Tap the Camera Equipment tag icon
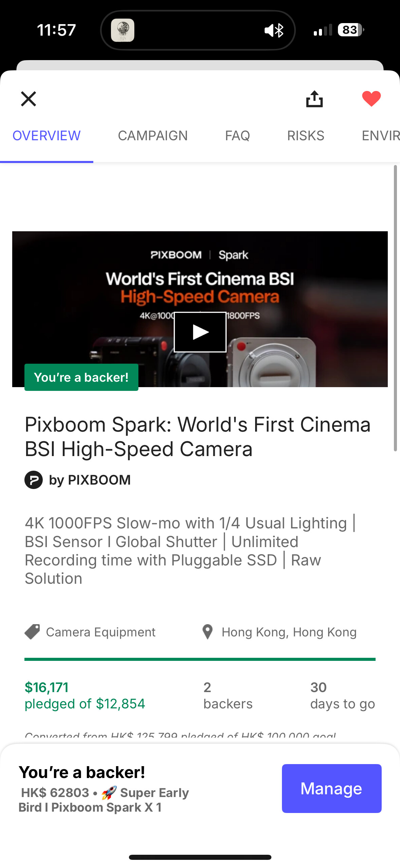400x868 pixels. coord(32,632)
